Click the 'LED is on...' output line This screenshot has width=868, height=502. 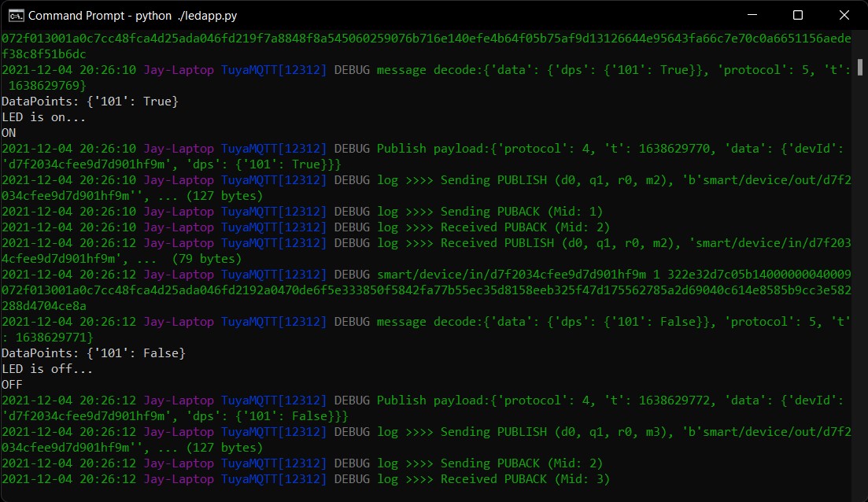pos(44,116)
